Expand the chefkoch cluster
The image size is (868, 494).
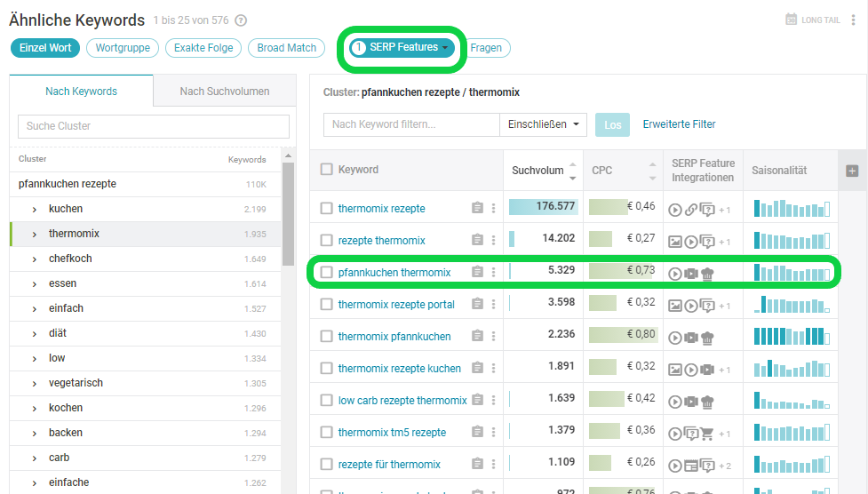point(35,259)
